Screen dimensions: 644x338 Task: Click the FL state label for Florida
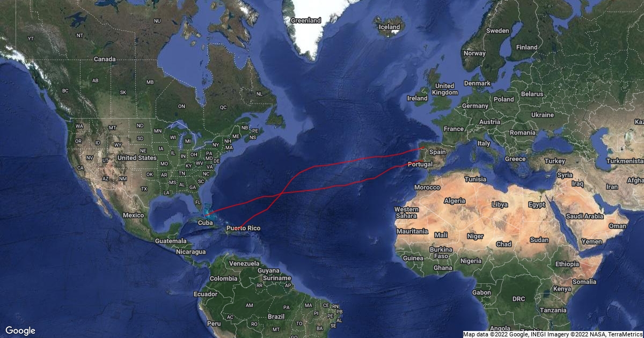coord(198,202)
